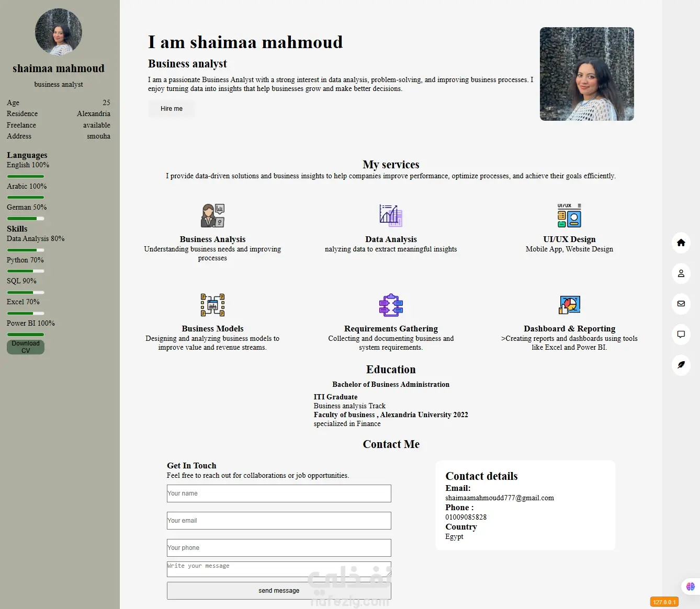Click the orange 127.0.0.1 badge
This screenshot has width=700, height=609.
(664, 602)
